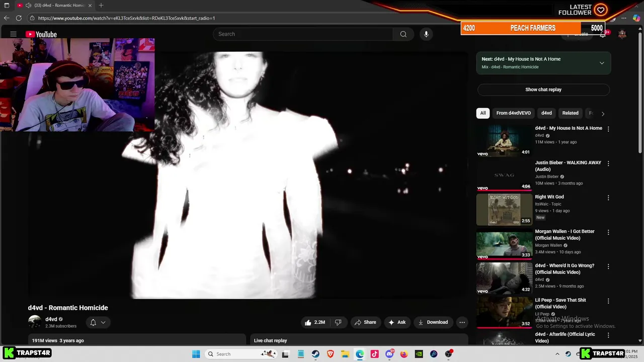Open the YouTube hamburger guide menu
The width and height of the screenshot is (644, 362).
tap(14, 34)
